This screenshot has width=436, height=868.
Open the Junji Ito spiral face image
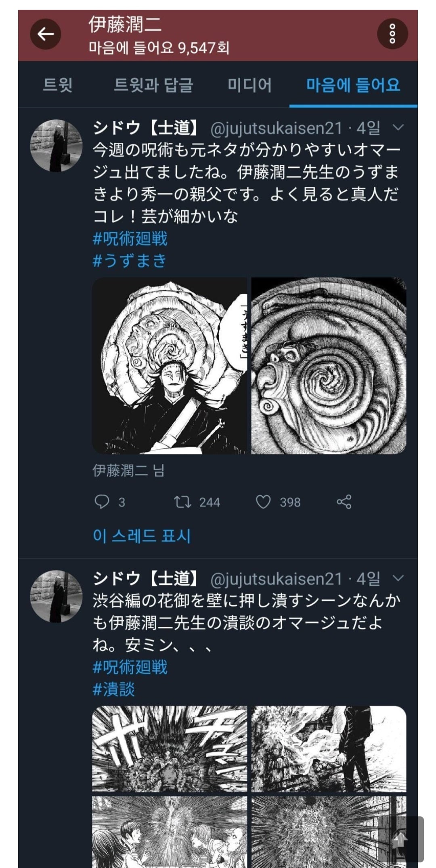click(329, 365)
